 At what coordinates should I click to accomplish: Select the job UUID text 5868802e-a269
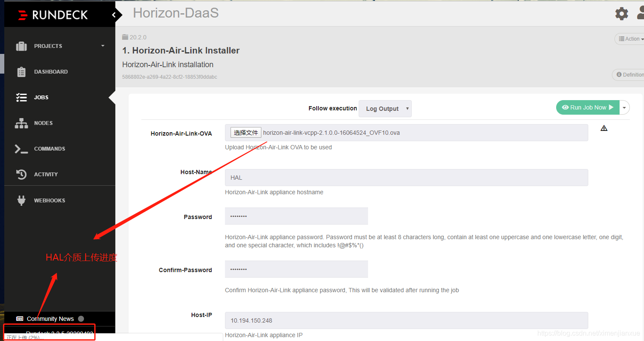point(170,77)
